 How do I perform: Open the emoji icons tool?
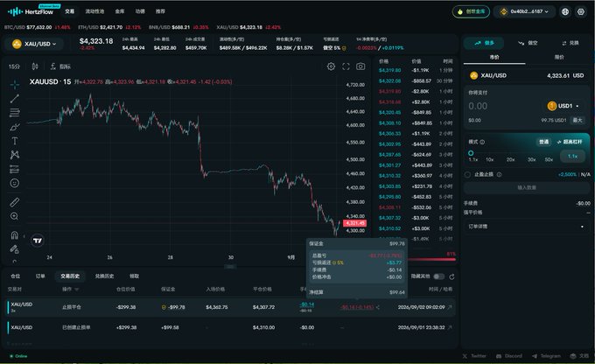[x=14, y=183]
